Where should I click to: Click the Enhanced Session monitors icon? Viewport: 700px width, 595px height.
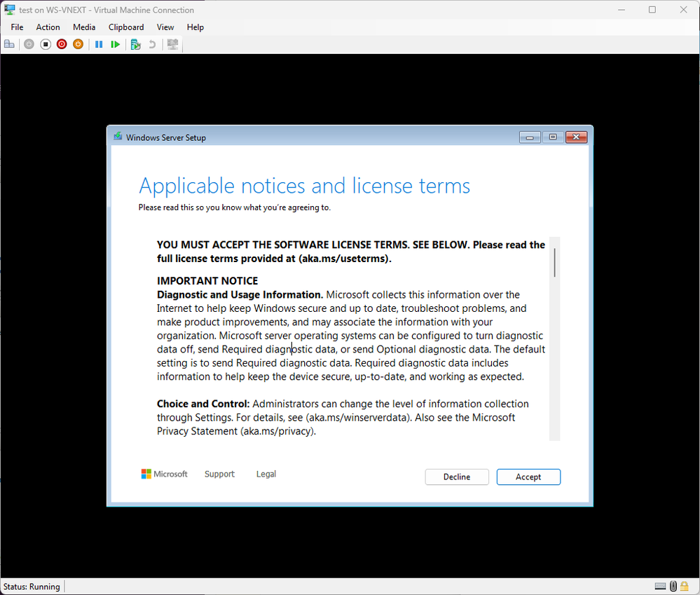point(172,44)
